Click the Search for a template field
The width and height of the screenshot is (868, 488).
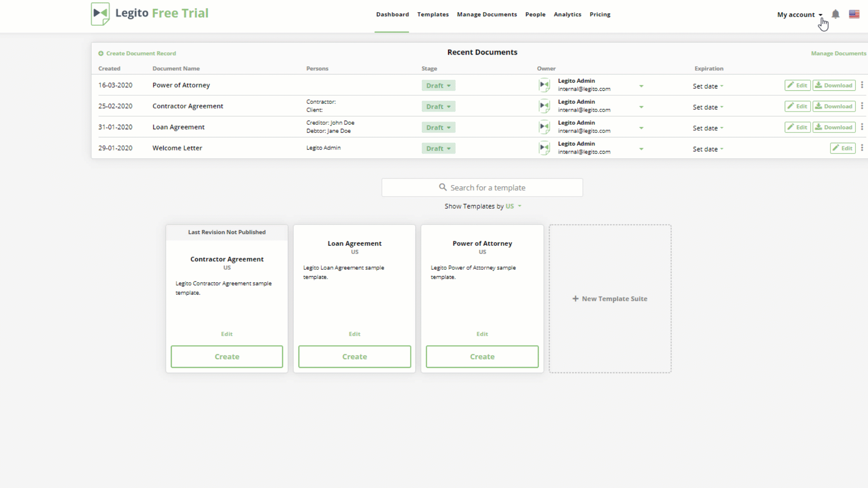coord(482,188)
